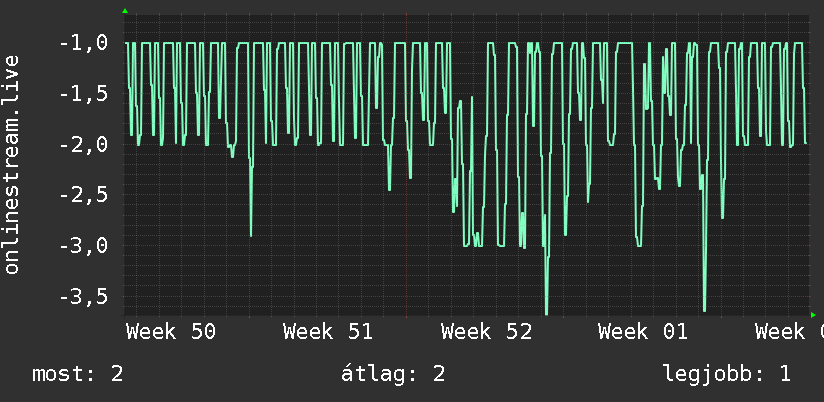This screenshot has width=824, height=402.
Task: Click the 'onlinestream.live' vertical axis title
Action: click(12, 164)
